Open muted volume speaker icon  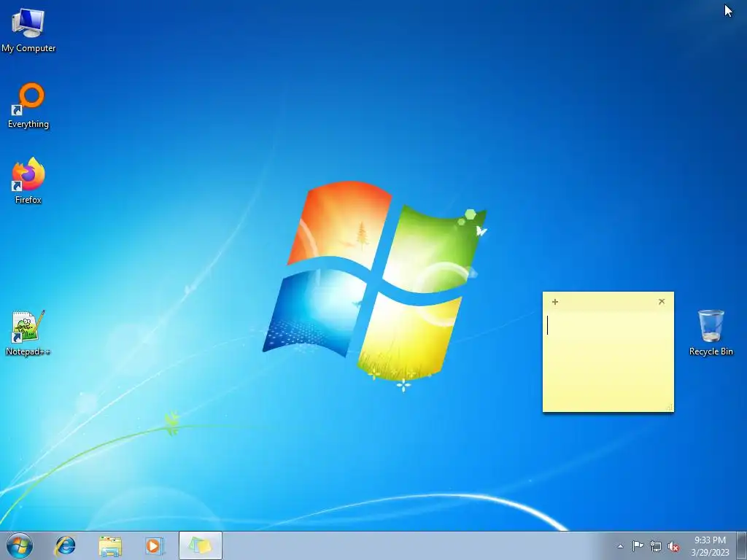coord(673,547)
